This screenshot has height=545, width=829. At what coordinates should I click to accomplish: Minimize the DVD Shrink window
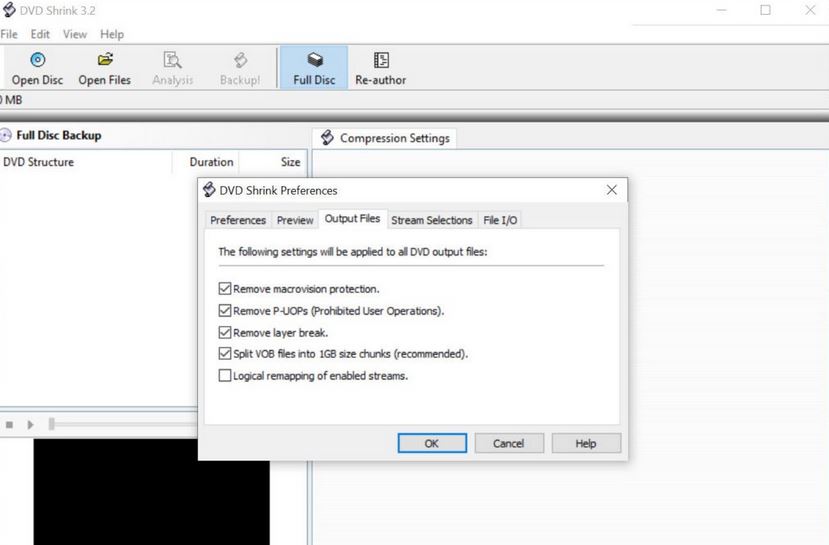722,10
